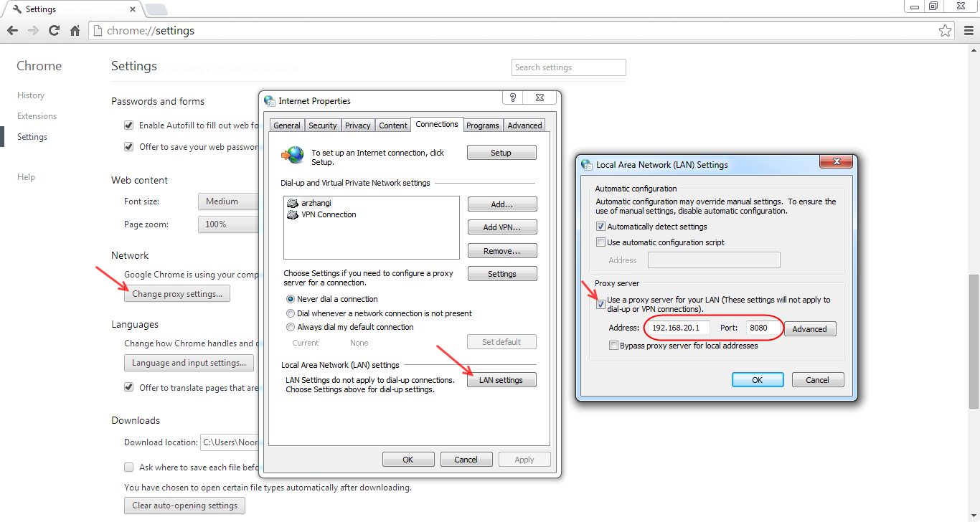Reload the settings page
This screenshot has height=522, width=980.
tap(54, 31)
